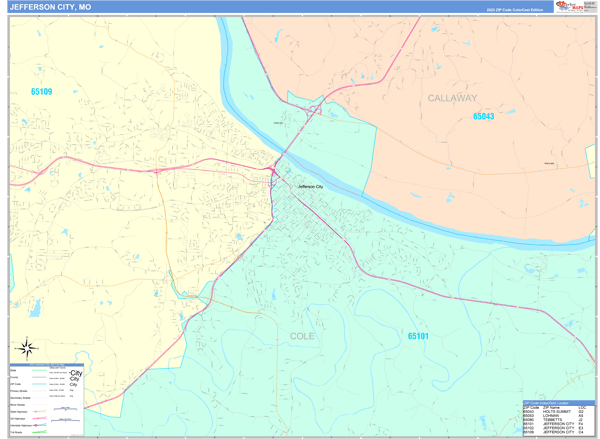Click the Interstate Highway symbol in the legend

click(x=39, y=425)
